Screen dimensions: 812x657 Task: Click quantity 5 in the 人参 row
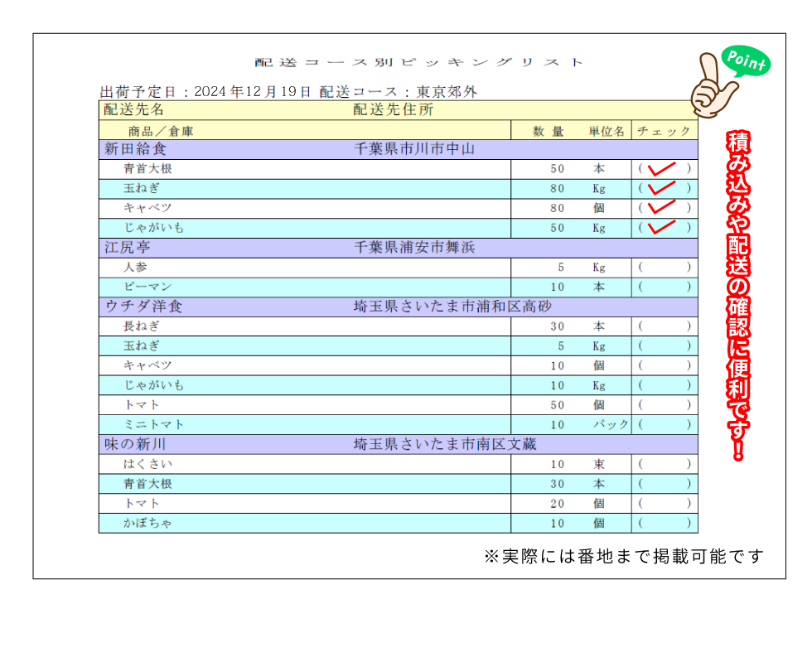(x=561, y=268)
